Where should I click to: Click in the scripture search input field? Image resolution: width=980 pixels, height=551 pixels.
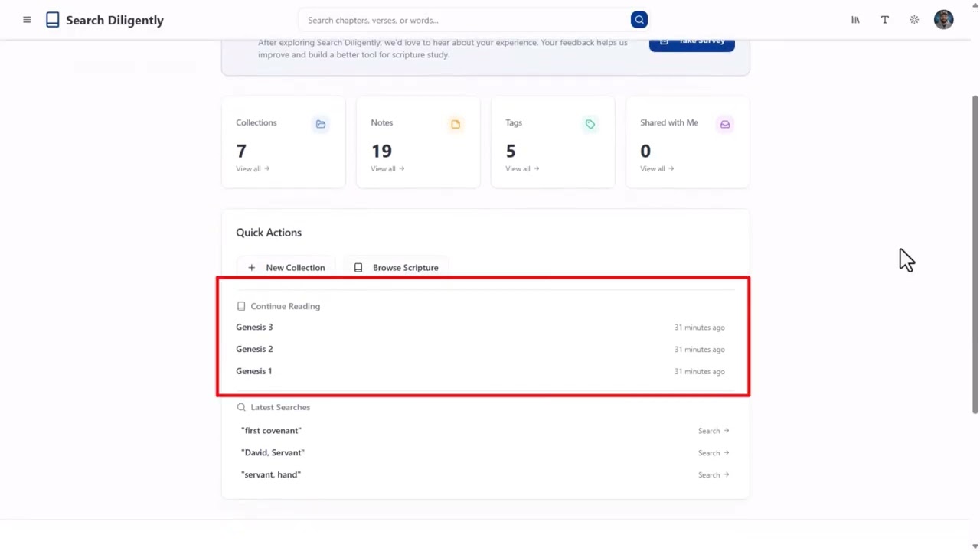(x=463, y=20)
